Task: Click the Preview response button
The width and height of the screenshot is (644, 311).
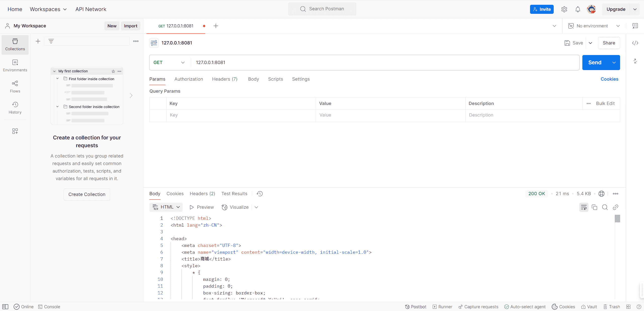Action: (x=202, y=207)
